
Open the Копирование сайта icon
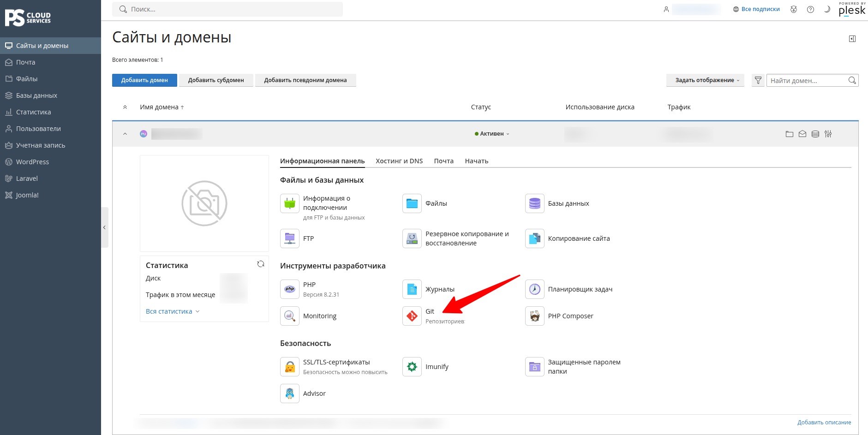click(x=534, y=238)
